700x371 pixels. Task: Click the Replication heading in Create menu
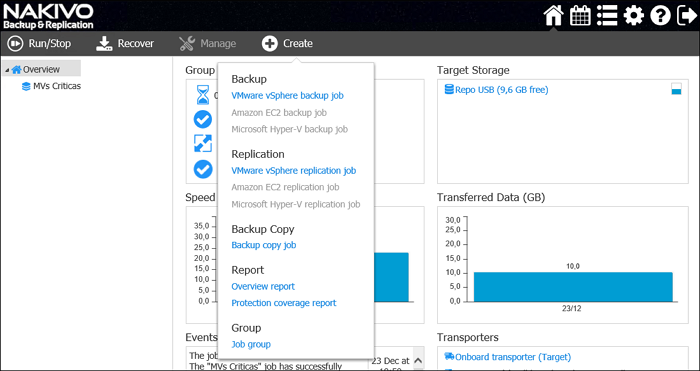pos(258,154)
